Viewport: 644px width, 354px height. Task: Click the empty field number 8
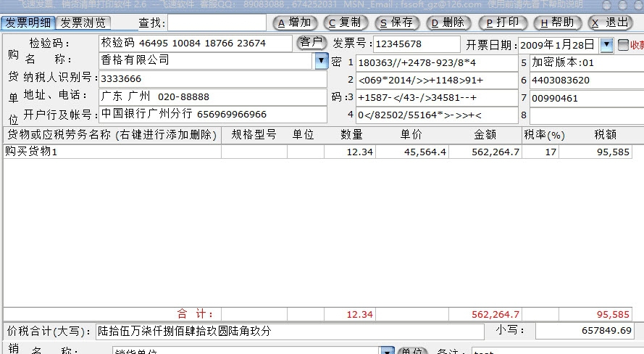click(x=587, y=115)
